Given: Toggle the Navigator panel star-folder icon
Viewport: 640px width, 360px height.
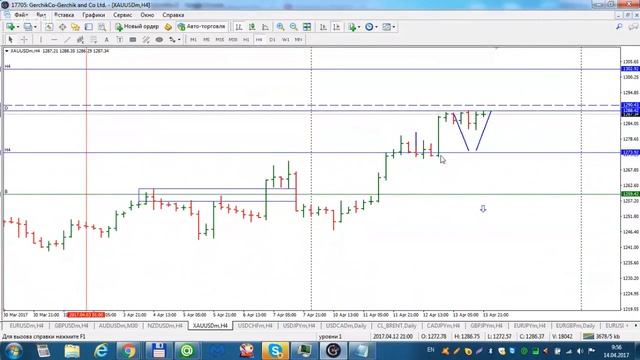Looking at the screenshot, I should (76, 27).
